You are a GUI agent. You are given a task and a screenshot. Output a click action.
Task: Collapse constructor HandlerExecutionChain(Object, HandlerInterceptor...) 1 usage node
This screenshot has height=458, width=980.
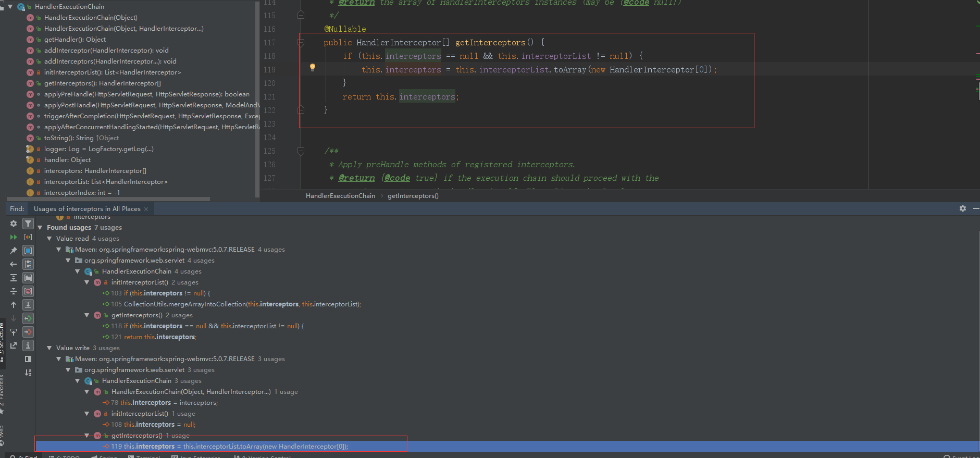pyautogui.click(x=87, y=392)
